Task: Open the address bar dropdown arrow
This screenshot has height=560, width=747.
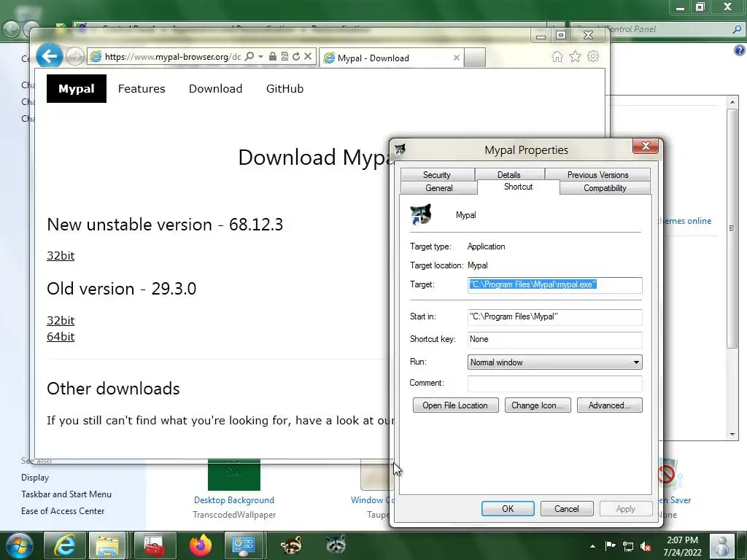Action: [260, 57]
